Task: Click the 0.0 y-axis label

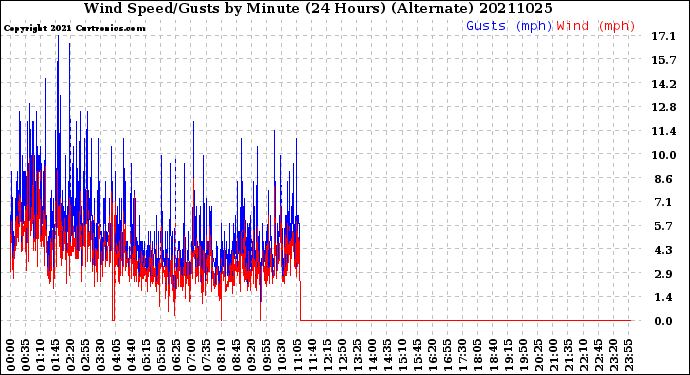Action: click(664, 321)
